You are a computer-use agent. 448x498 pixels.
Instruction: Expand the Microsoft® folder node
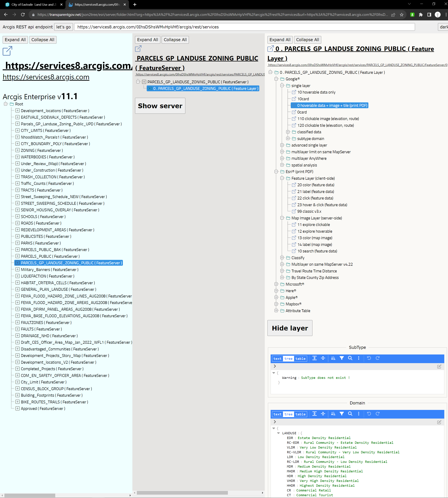(276, 284)
